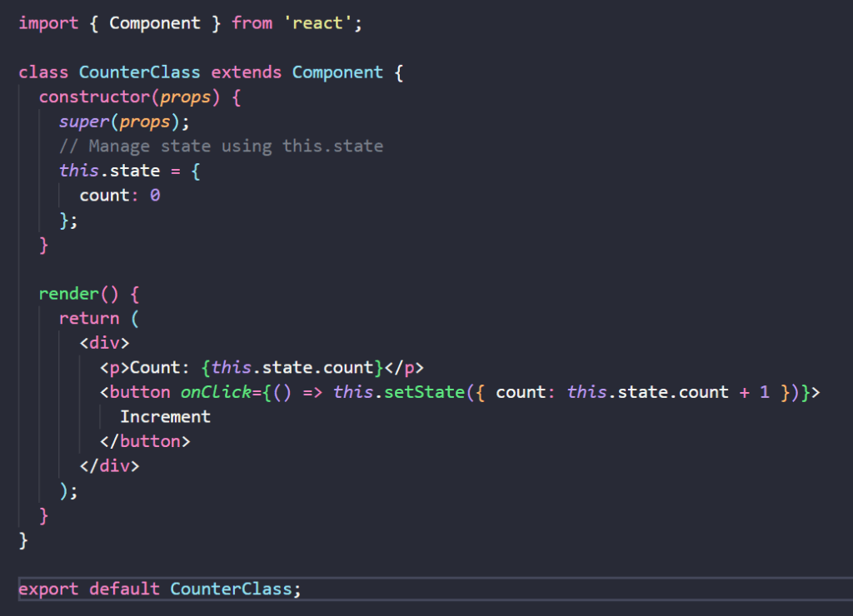Click the closing button tag
The image size is (853, 616).
click(145, 441)
